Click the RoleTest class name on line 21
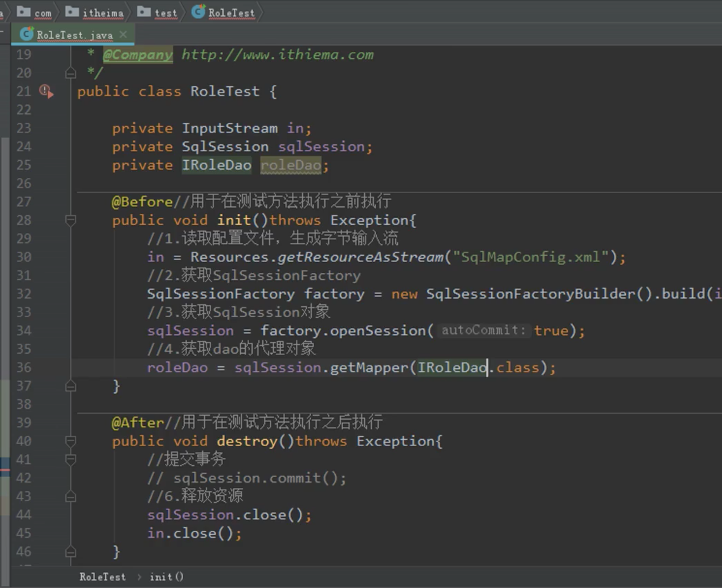Viewport: 722px width, 588px height. tap(225, 91)
